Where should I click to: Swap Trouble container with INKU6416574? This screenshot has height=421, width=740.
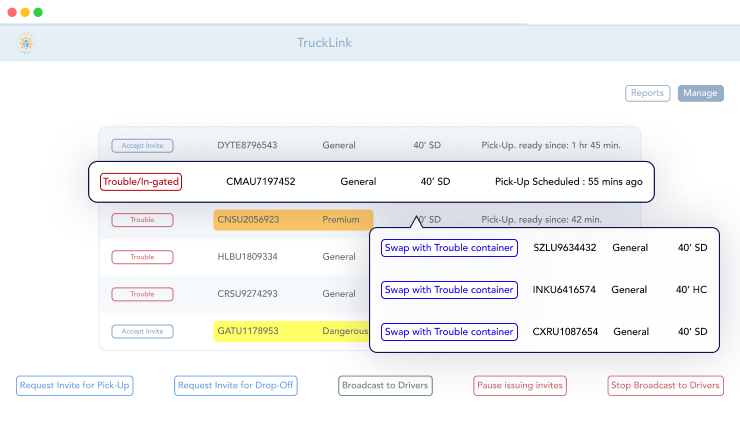click(x=449, y=290)
